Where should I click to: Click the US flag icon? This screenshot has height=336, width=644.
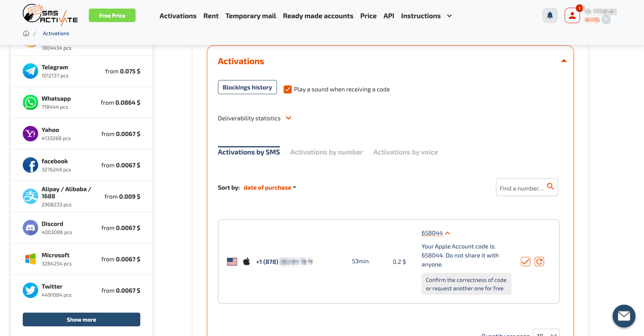[232, 262]
